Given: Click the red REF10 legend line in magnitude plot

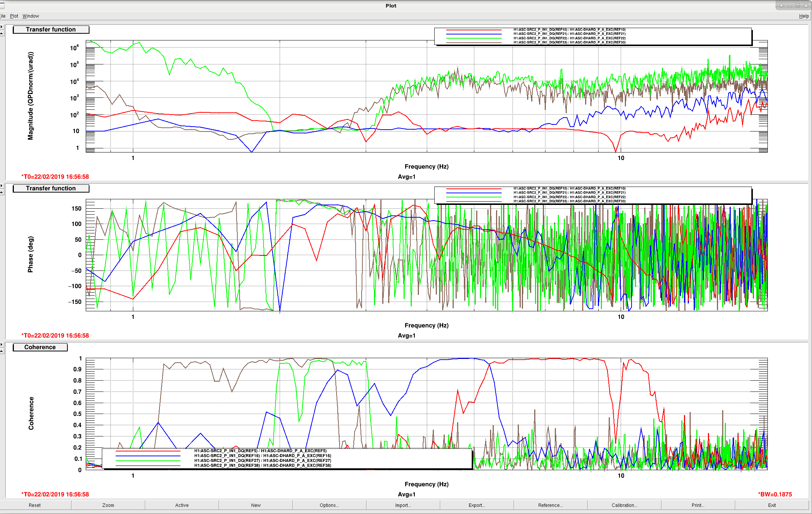Looking at the screenshot, I should 474,30.
